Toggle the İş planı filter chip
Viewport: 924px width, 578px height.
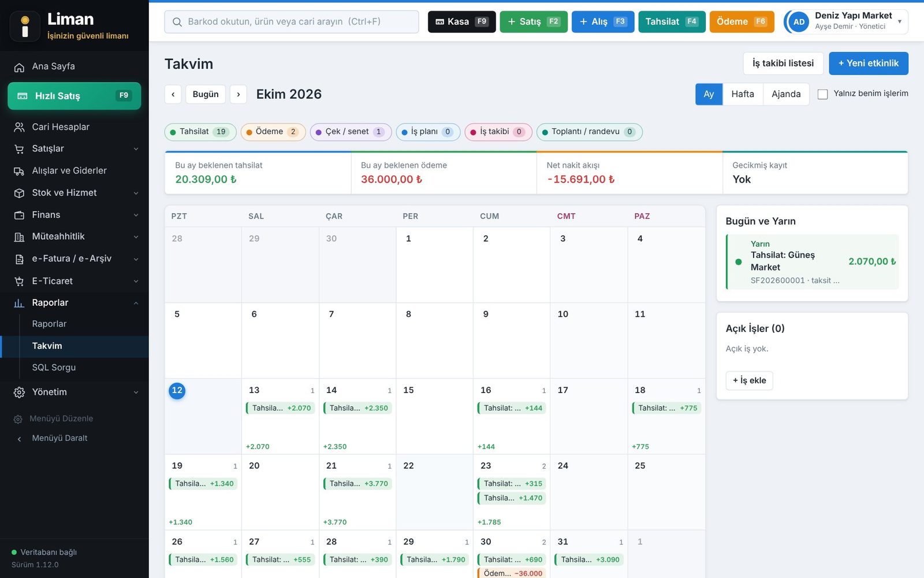(428, 132)
